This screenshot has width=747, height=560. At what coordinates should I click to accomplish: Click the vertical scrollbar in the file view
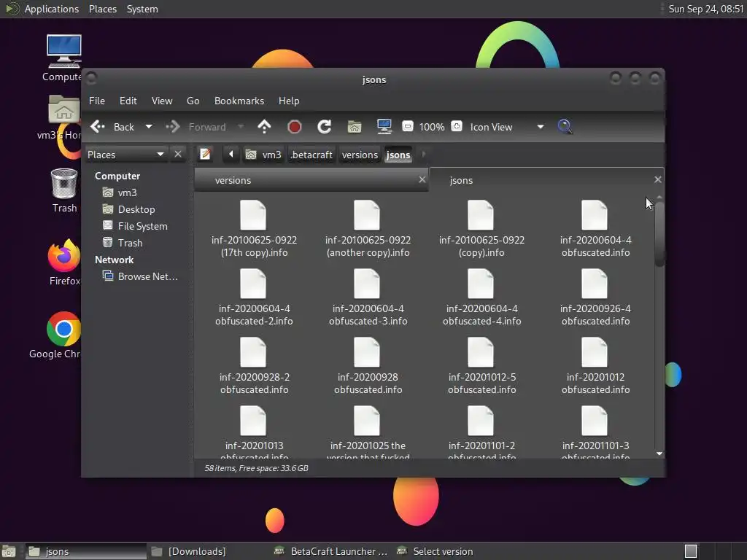pos(659,233)
